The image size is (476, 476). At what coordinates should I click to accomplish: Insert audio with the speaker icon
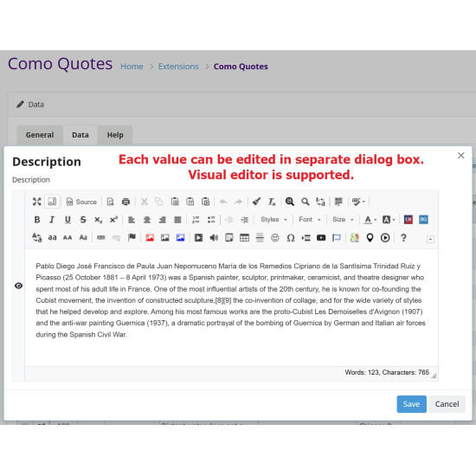pyautogui.click(x=214, y=237)
